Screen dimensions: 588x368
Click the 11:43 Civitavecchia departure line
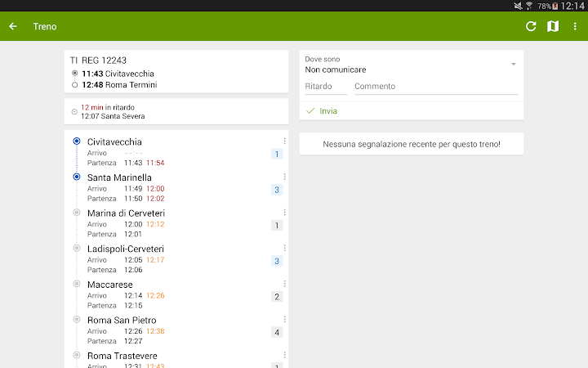click(118, 74)
